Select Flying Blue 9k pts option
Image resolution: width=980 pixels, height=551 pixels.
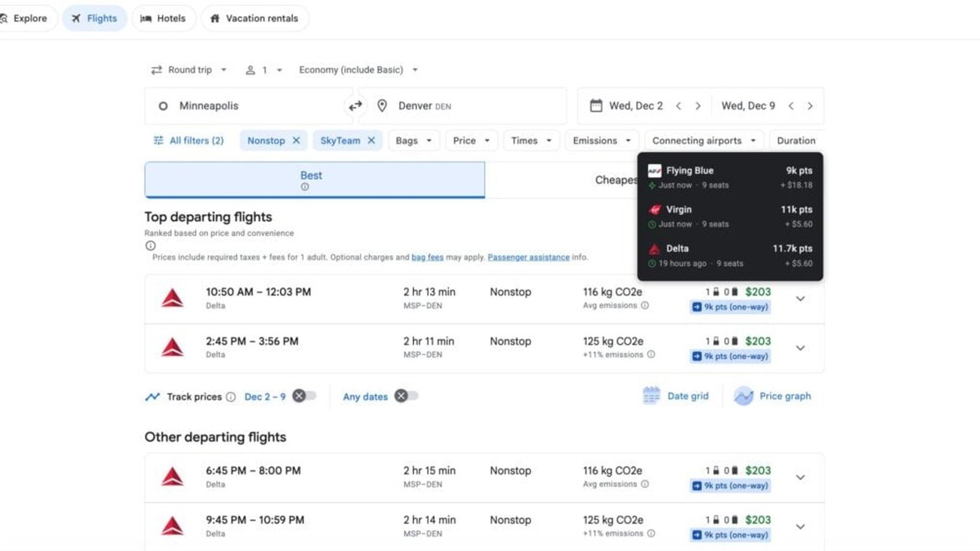pyautogui.click(x=730, y=177)
